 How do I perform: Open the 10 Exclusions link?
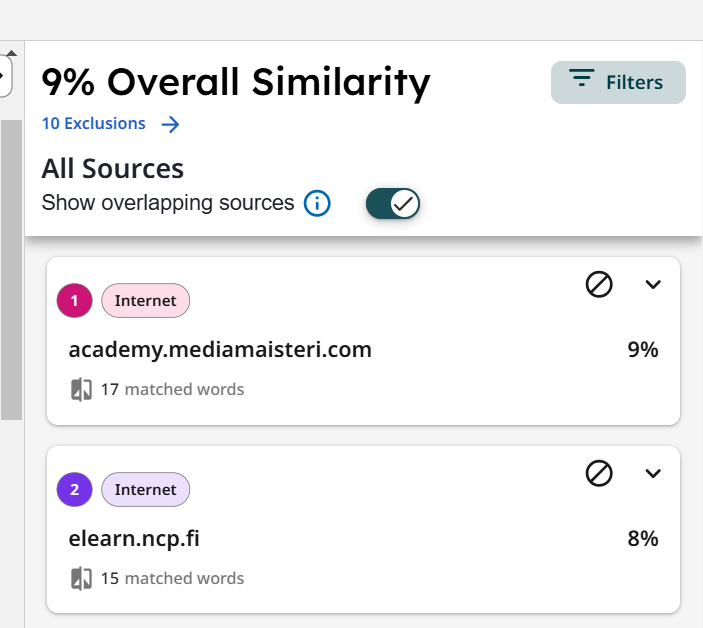click(94, 123)
